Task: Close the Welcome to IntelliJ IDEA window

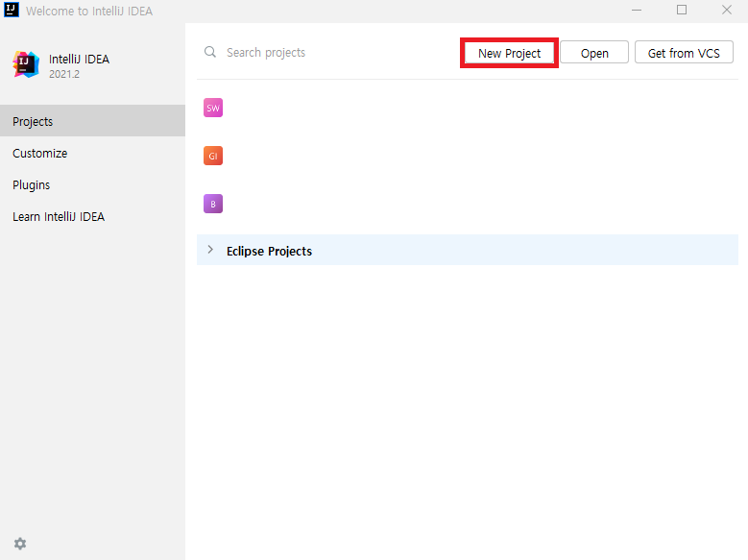Action: pos(727,10)
